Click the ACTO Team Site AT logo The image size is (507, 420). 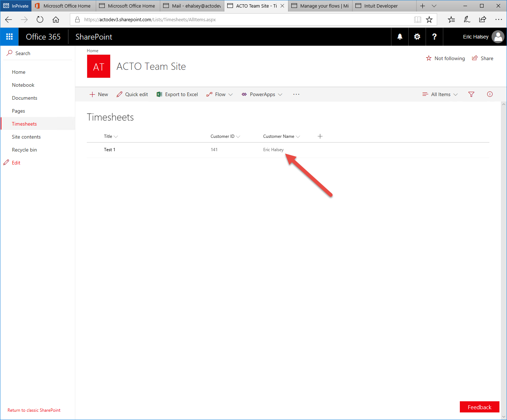tap(99, 66)
